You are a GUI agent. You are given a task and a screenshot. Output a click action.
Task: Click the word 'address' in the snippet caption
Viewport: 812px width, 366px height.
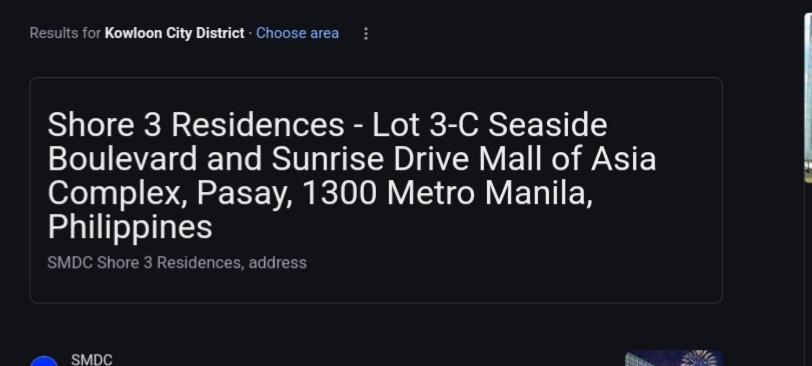[x=278, y=262]
